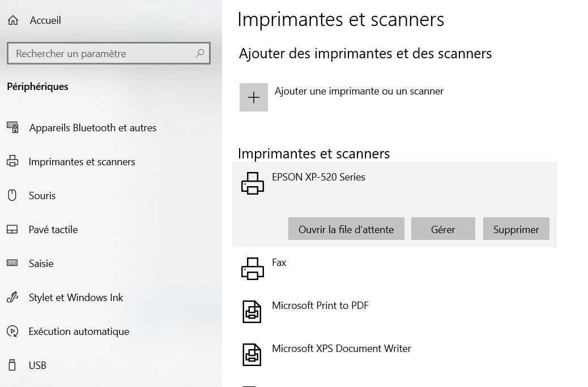Open Stylet et Windows Ink settings
Screen dimensions: 588x387
pyautogui.click(x=76, y=298)
